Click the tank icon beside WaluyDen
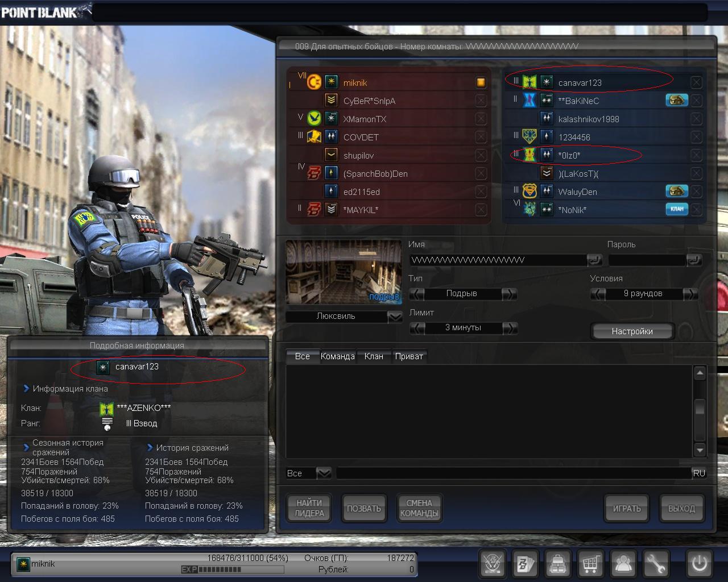 677,192
